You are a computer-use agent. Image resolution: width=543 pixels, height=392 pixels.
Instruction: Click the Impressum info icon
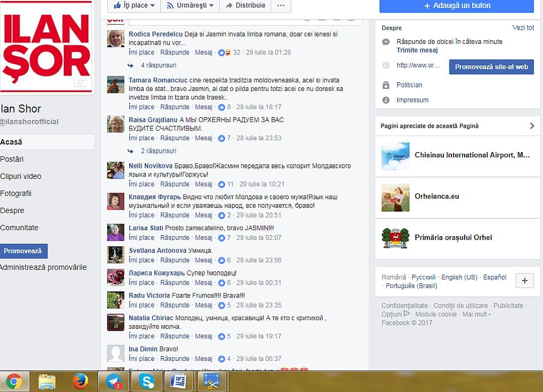coord(386,100)
